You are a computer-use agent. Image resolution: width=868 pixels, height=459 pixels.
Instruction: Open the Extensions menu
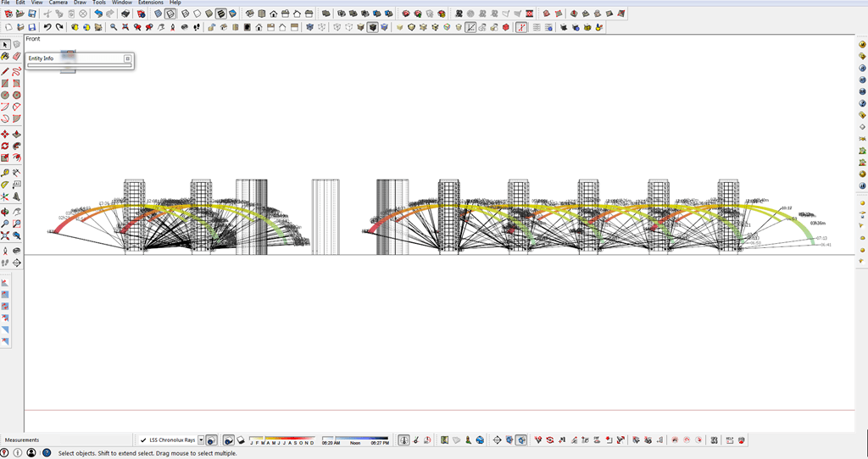(x=151, y=3)
